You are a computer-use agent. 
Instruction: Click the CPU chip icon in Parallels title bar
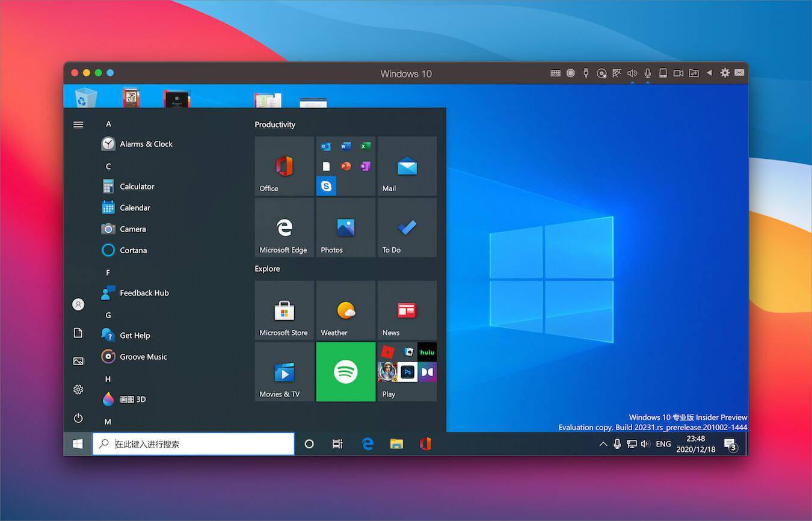click(x=571, y=73)
